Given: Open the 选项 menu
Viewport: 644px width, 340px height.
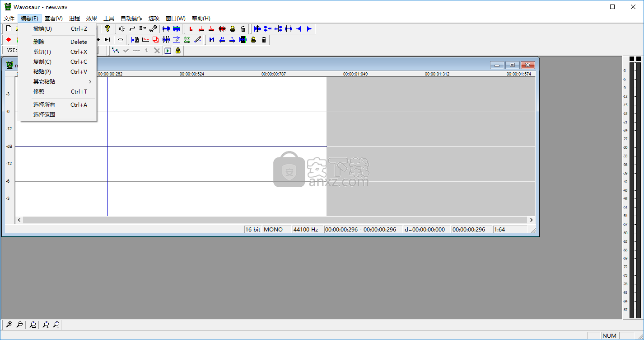Looking at the screenshot, I should click(x=154, y=18).
